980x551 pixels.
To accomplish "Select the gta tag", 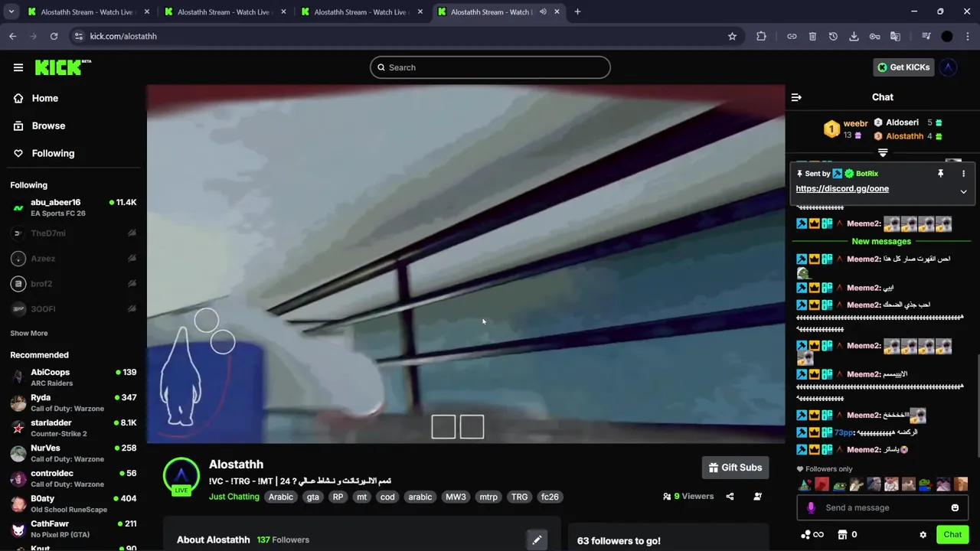I will (312, 497).
